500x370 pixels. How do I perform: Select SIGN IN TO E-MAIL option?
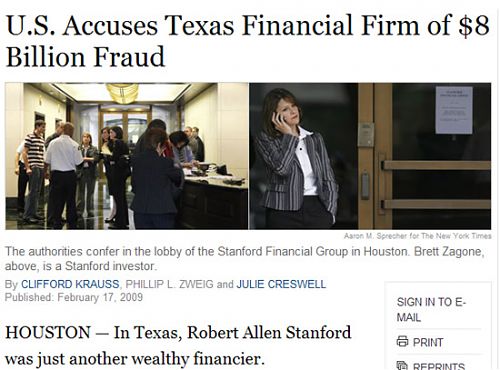(431, 310)
